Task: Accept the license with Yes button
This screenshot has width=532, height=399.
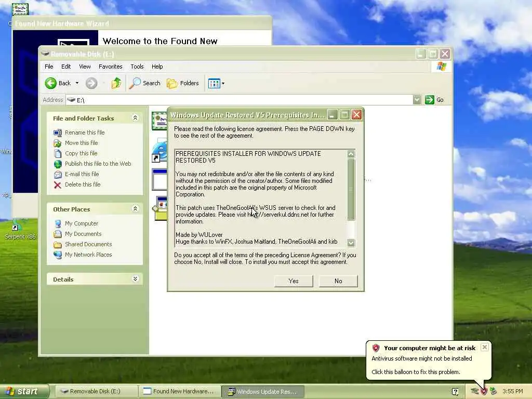Action: tap(294, 281)
